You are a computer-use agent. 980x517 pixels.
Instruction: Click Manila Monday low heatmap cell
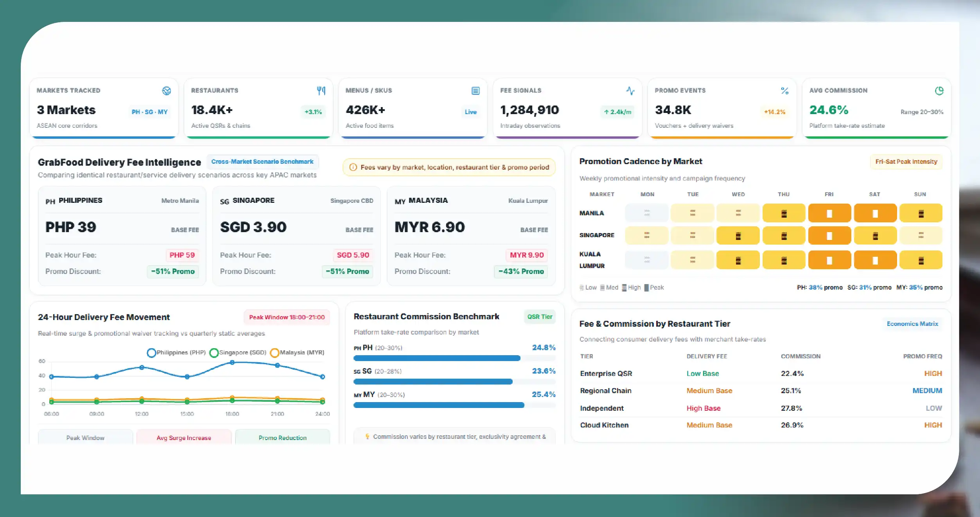click(647, 213)
